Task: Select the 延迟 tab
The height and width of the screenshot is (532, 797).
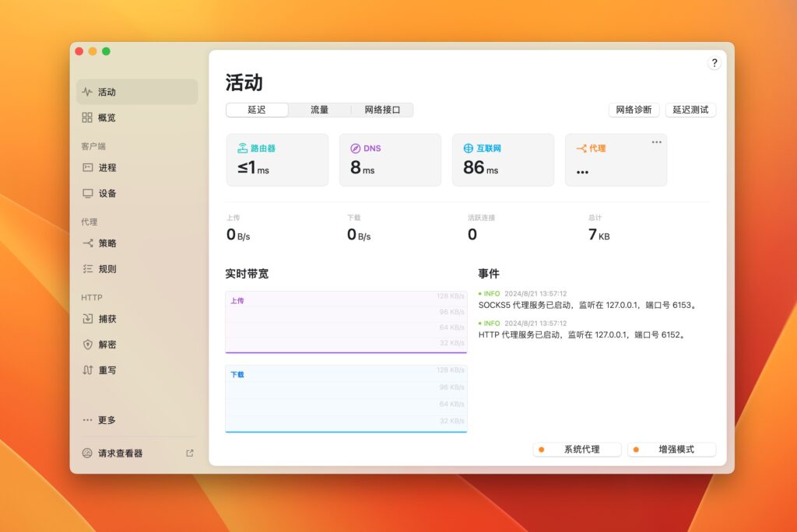Action: pos(256,110)
